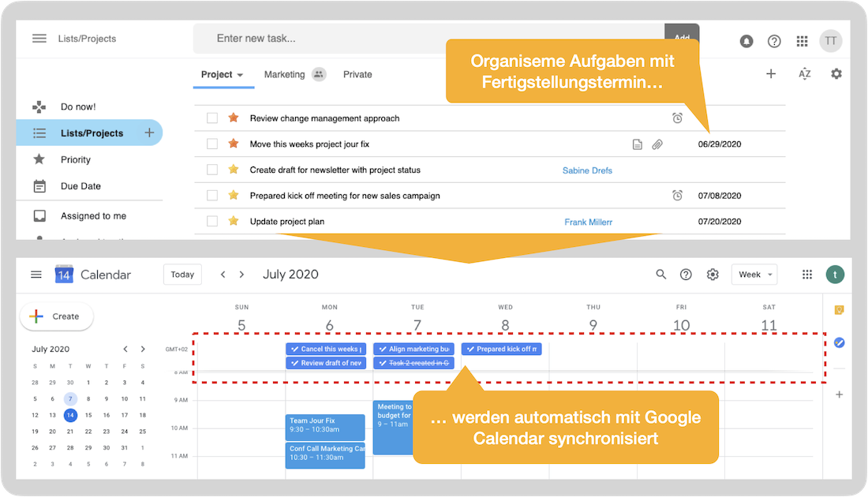
Task: Focus the Enter new task field
Action: [x=429, y=38]
